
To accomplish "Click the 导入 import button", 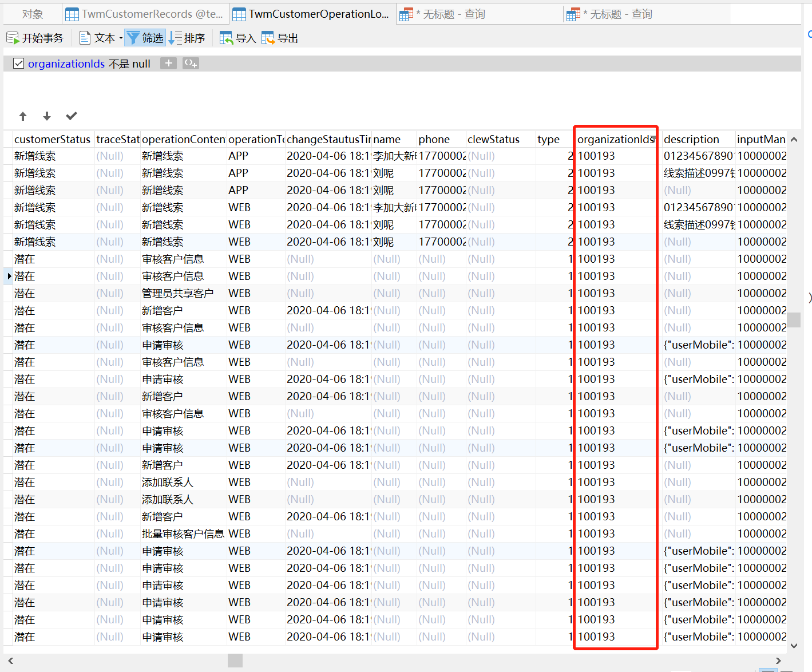I will [237, 38].
